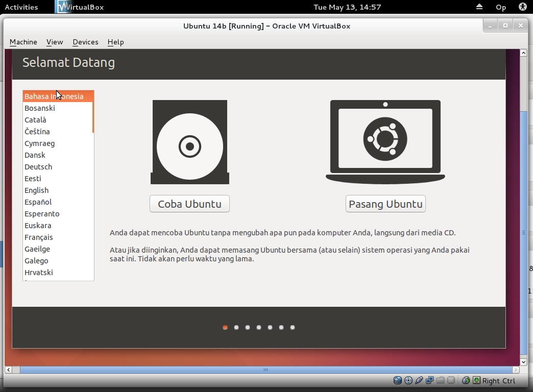
Task: Click the optical drives icon in the status bar
Action: (x=408, y=380)
